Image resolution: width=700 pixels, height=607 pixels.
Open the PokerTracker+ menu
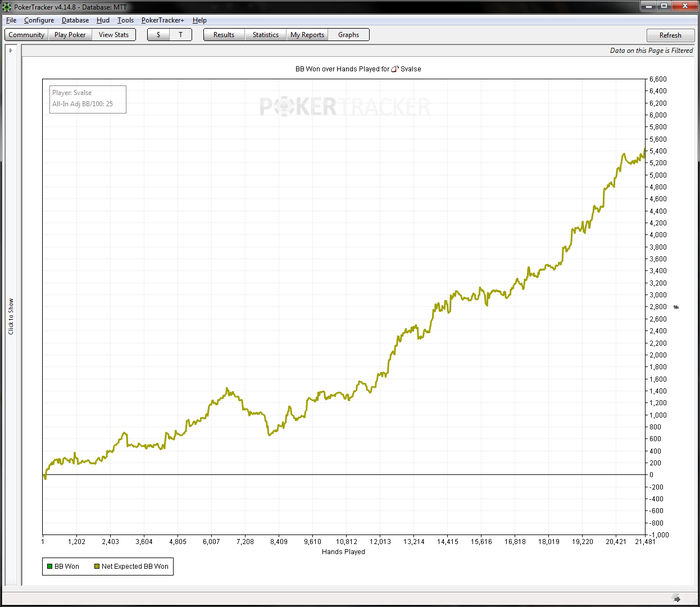pos(162,20)
